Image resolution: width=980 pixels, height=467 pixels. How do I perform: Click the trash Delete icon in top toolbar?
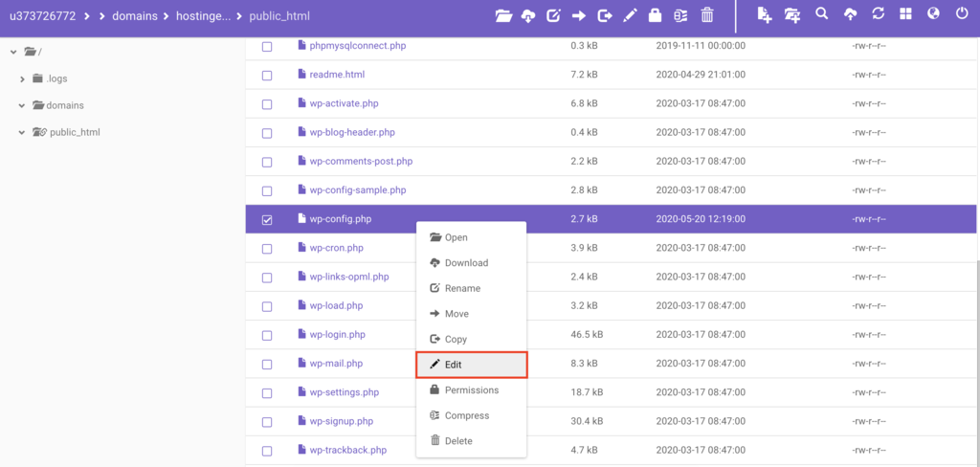[707, 15]
